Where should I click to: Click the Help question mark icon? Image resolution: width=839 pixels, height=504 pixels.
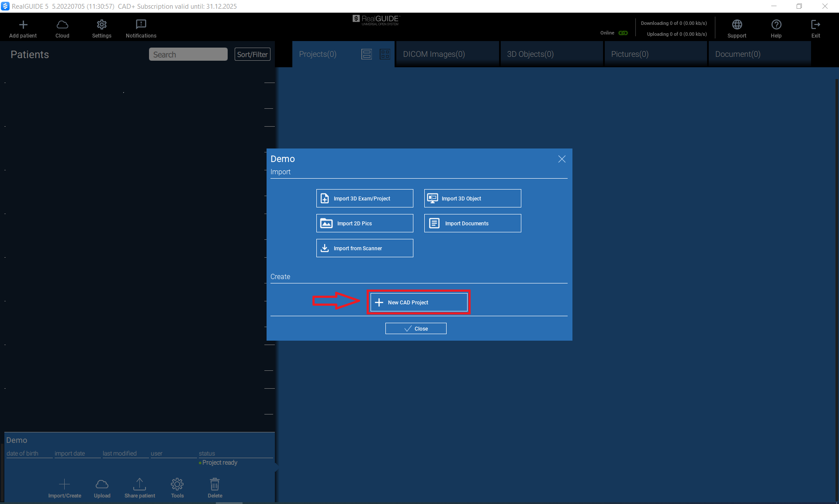[x=776, y=25]
